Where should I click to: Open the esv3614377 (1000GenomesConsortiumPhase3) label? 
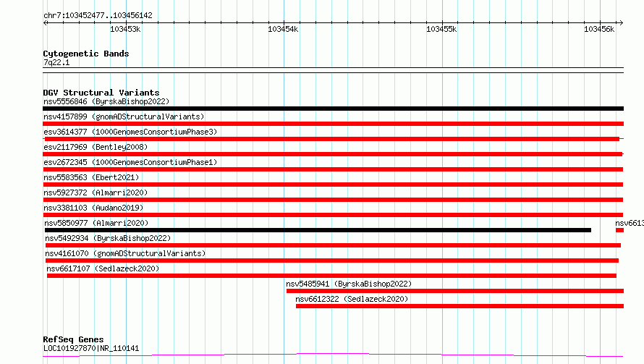(130, 132)
